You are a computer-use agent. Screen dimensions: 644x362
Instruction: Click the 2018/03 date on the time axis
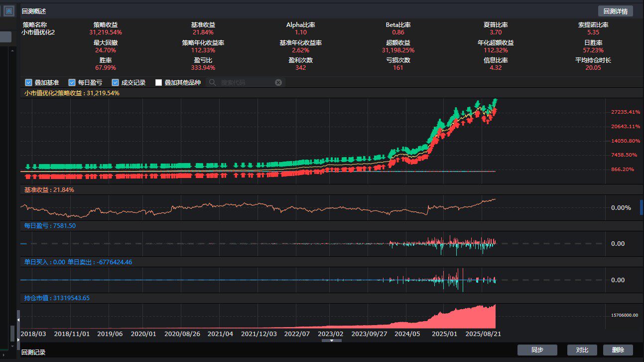pyautogui.click(x=33, y=334)
